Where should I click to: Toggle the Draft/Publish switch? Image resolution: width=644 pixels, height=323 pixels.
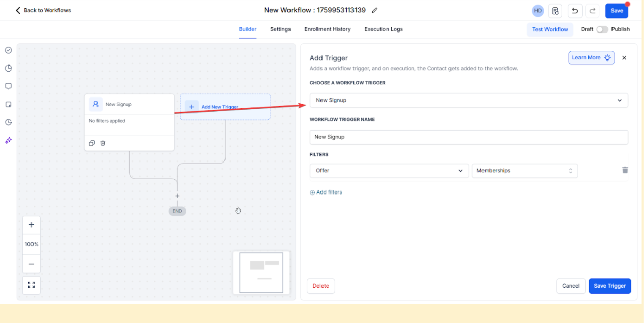602,29
